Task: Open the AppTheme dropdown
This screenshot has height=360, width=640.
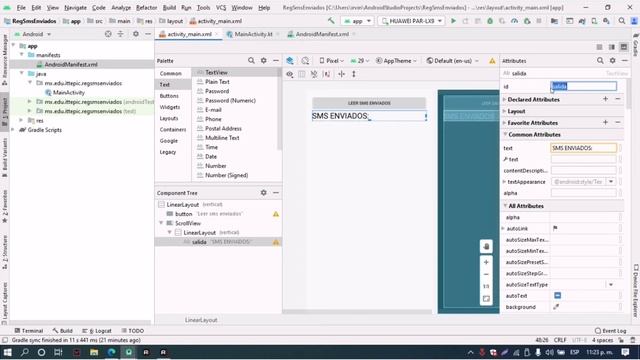Action: coord(396,61)
